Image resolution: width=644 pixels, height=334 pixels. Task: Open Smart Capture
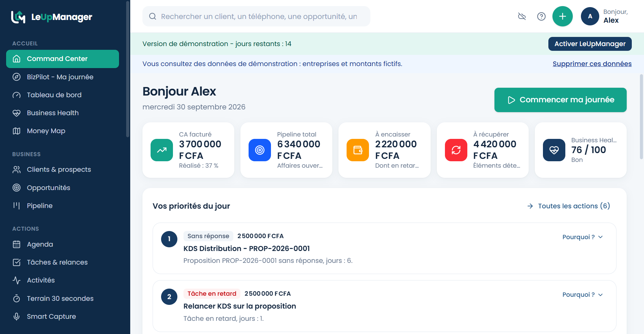62,316
